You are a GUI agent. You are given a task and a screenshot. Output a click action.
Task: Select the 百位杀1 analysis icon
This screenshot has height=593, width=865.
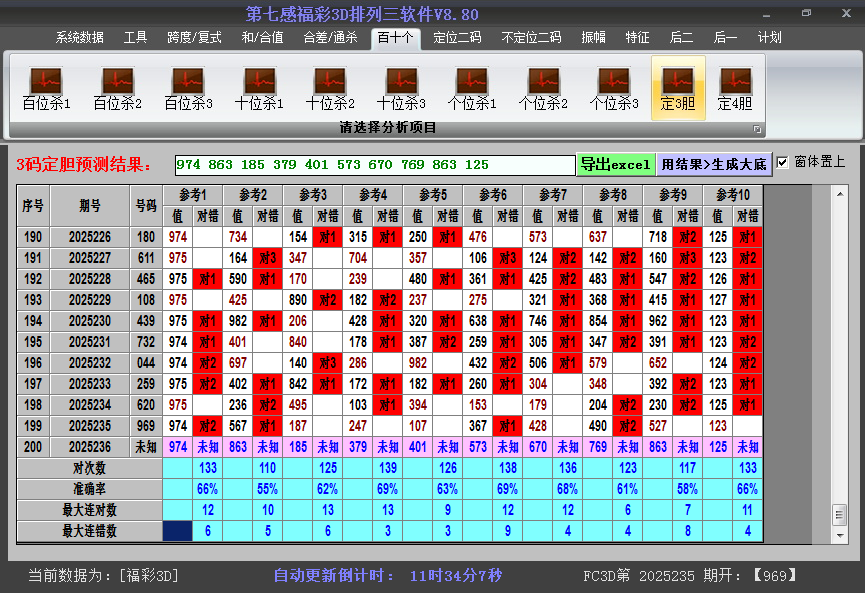tap(46, 88)
